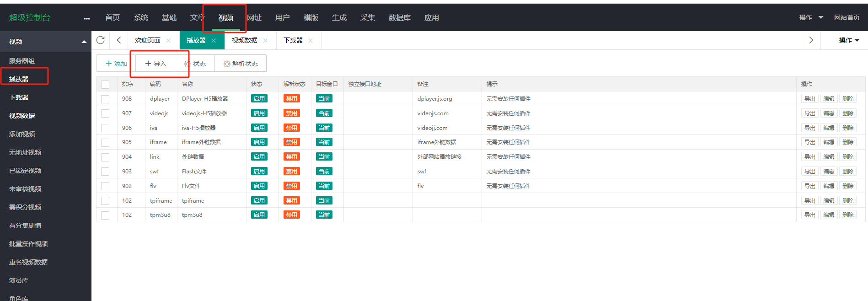Click the refresh icon in tab bar
Image resolution: width=868 pixels, height=301 pixels.
101,40
